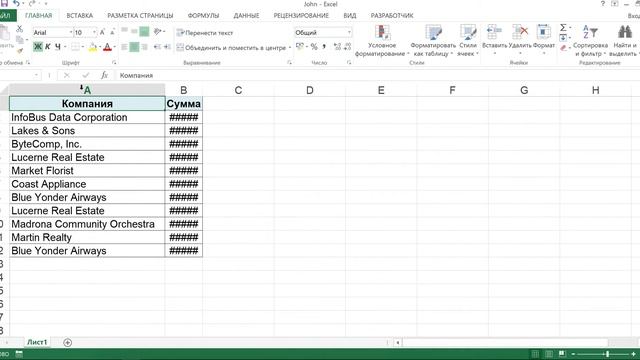Click Вставить cells icon
640x360 pixels.
coord(494,32)
